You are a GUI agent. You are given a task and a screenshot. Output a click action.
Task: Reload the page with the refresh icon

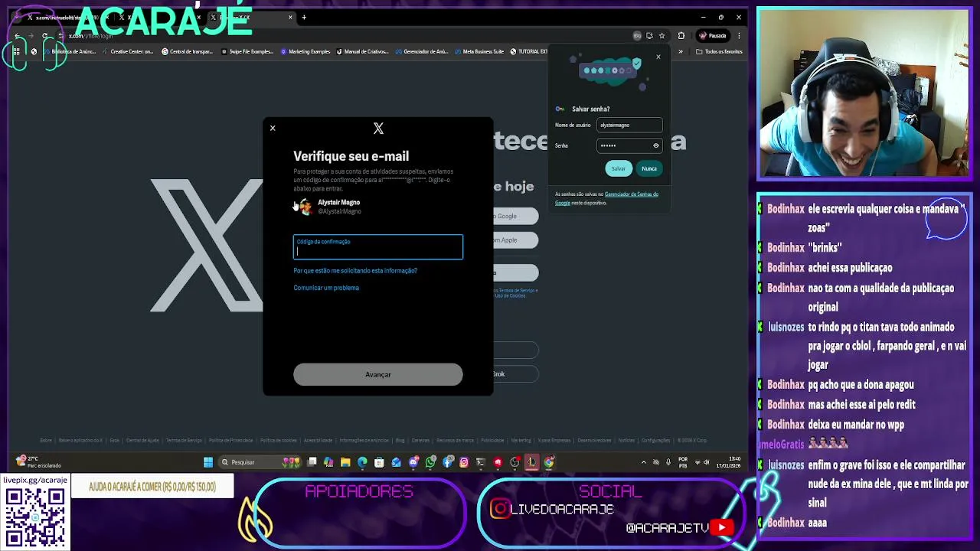point(45,35)
